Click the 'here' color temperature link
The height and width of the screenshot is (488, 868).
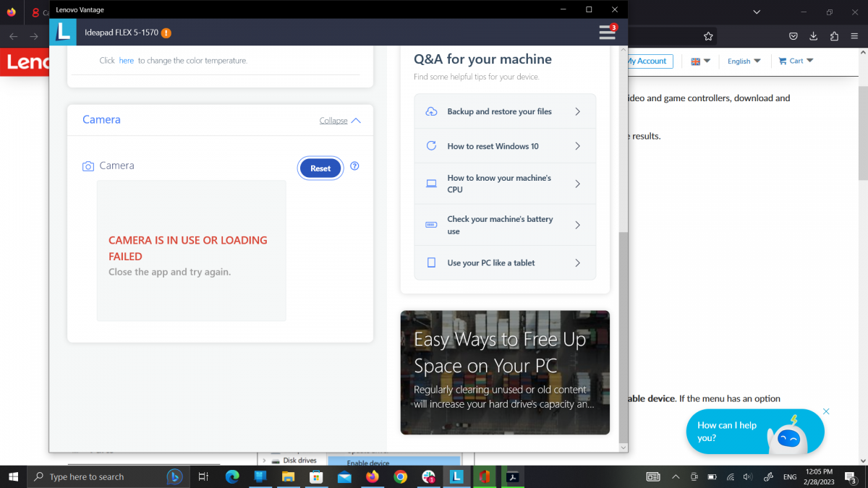click(x=127, y=61)
